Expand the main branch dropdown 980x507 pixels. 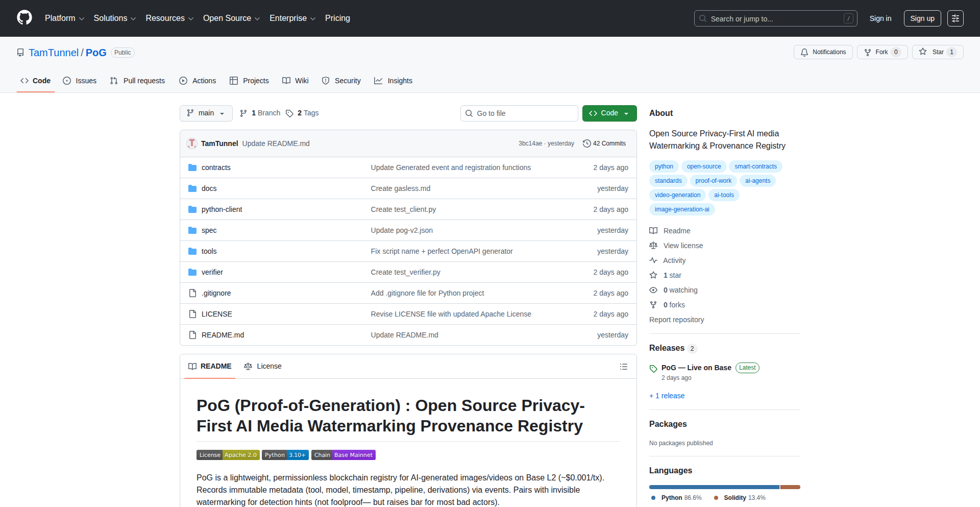206,113
